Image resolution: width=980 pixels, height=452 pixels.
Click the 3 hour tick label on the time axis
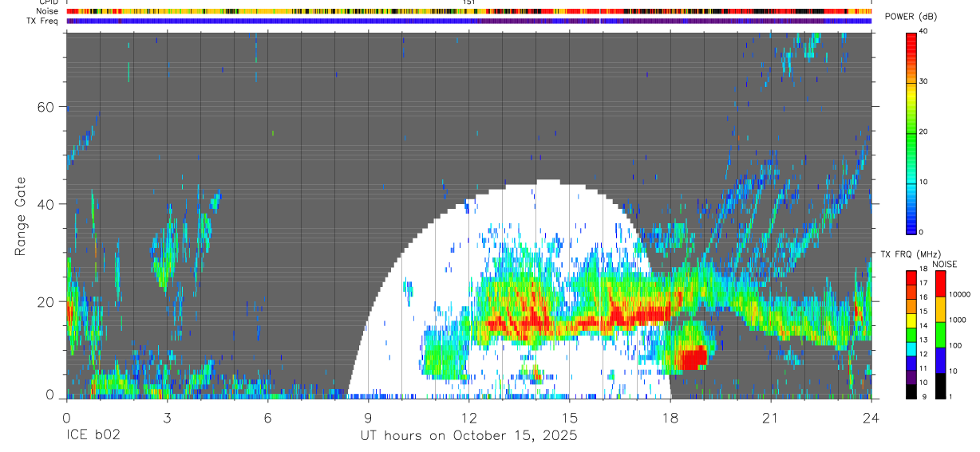167,417
